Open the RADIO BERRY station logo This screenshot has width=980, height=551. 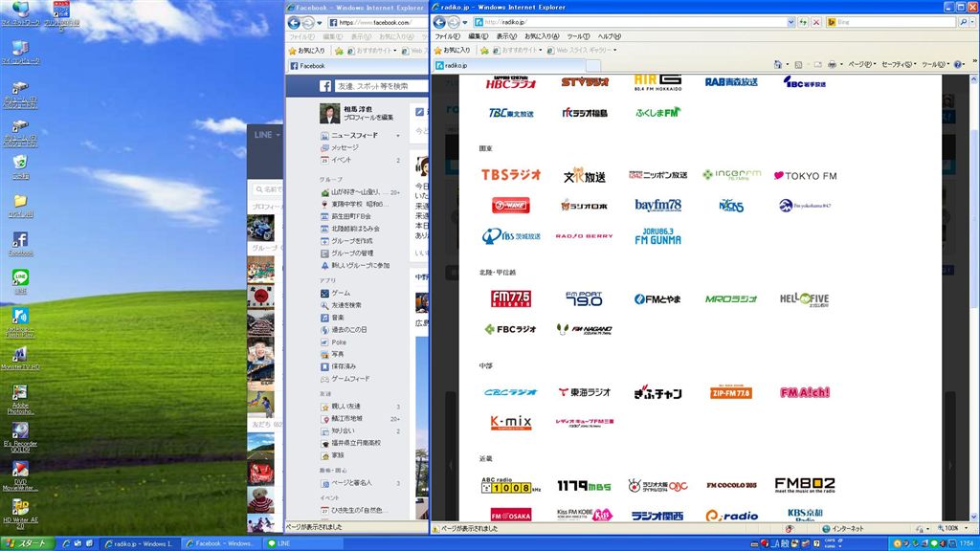click(585, 236)
